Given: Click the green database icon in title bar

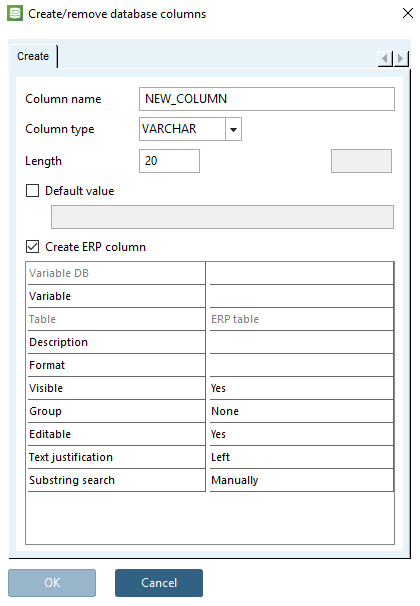Looking at the screenshot, I should (15, 13).
